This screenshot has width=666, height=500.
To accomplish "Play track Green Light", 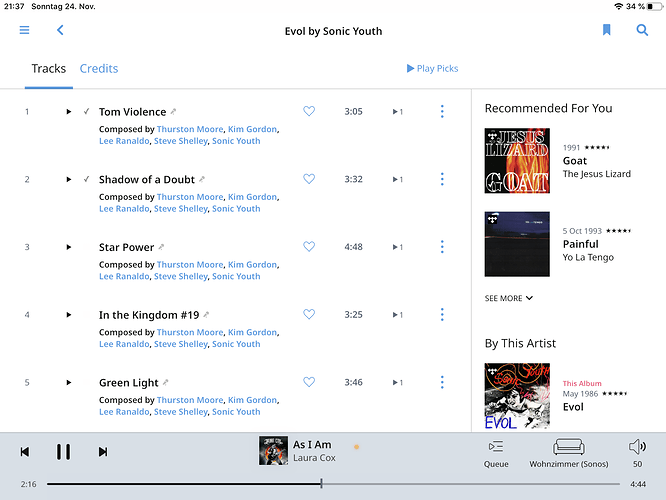I will tap(68, 382).
